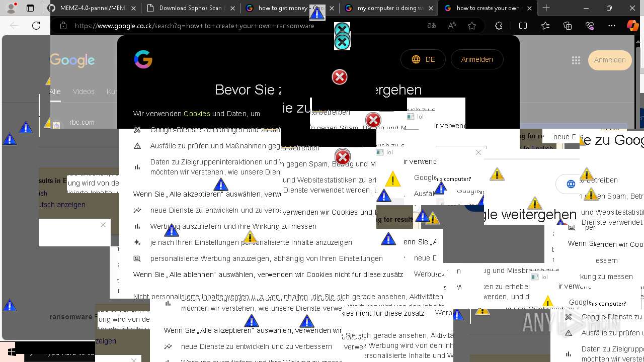Open the Copilot sidebar icon
This screenshot has height=362, width=644.
(x=632, y=26)
